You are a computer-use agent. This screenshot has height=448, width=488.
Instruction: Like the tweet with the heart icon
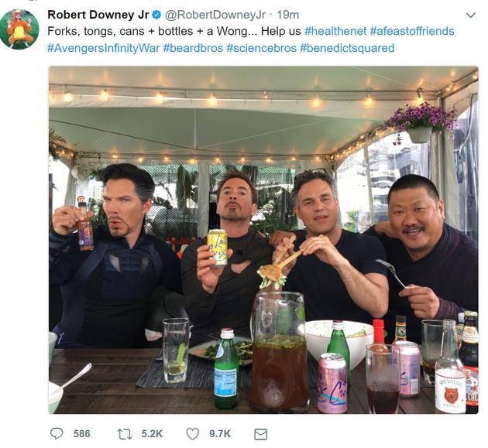click(x=193, y=434)
